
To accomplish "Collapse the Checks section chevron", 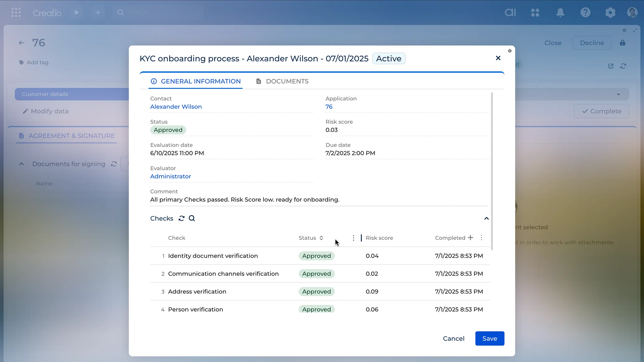I will coord(486,218).
